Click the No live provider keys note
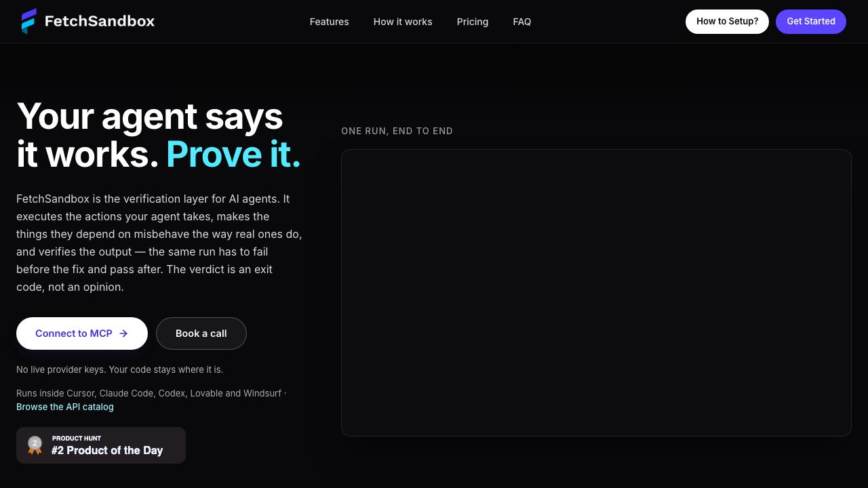The width and height of the screenshot is (868, 488). pos(119,369)
